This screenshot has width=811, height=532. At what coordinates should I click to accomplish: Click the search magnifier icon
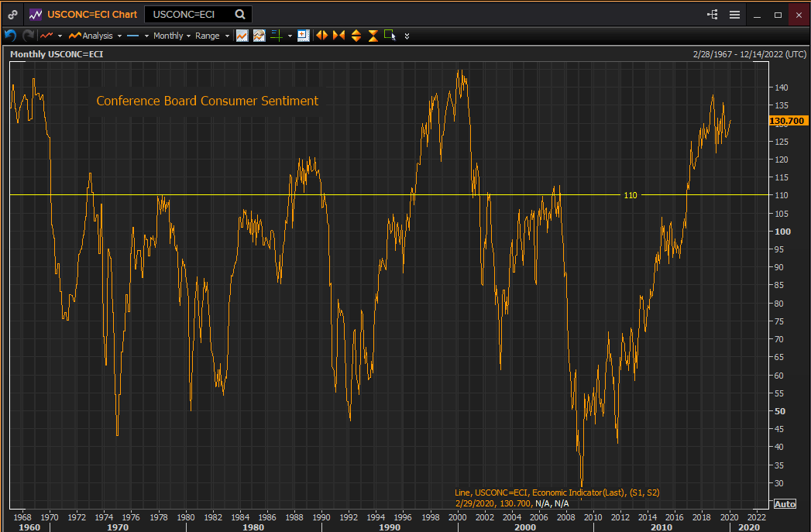240,15
